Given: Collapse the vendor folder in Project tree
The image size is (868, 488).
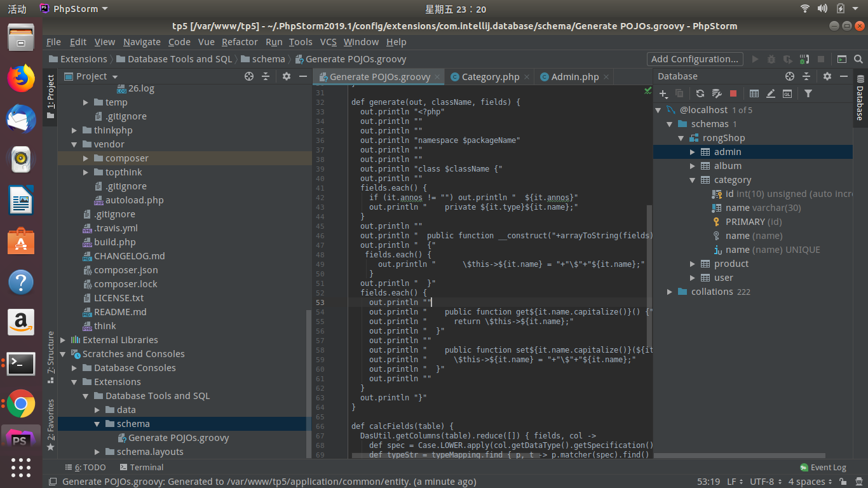Looking at the screenshot, I should click(75, 144).
